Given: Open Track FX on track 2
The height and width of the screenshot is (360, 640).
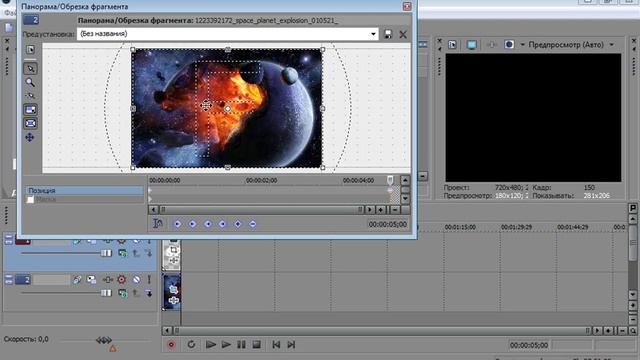Looking at the screenshot, I should tap(107, 280).
